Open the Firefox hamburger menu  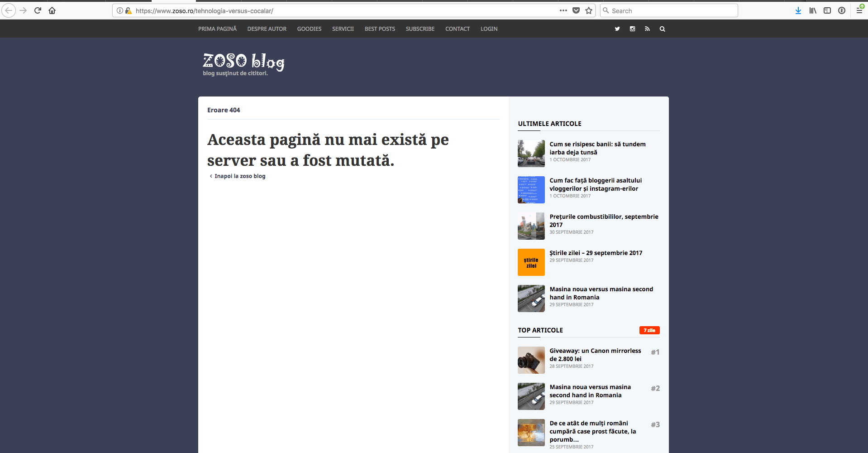click(x=859, y=10)
